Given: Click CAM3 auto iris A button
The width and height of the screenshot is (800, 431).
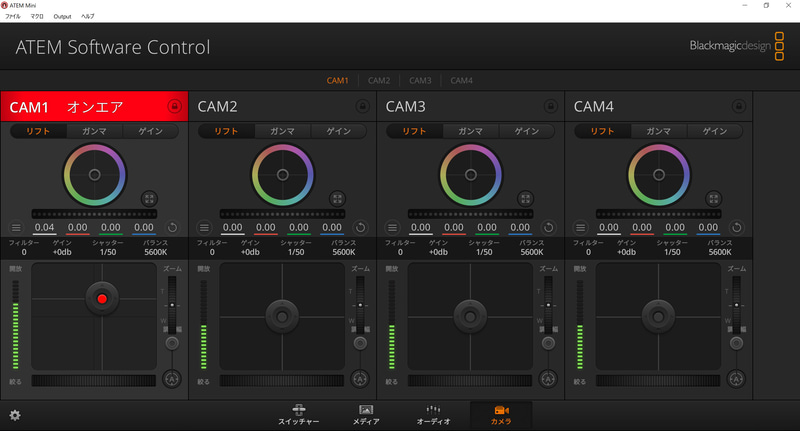Looking at the screenshot, I should point(548,379).
